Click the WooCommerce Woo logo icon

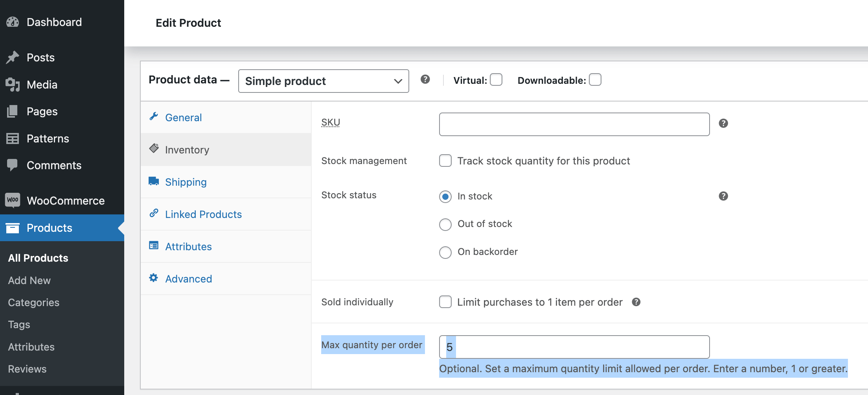(13, 200)
